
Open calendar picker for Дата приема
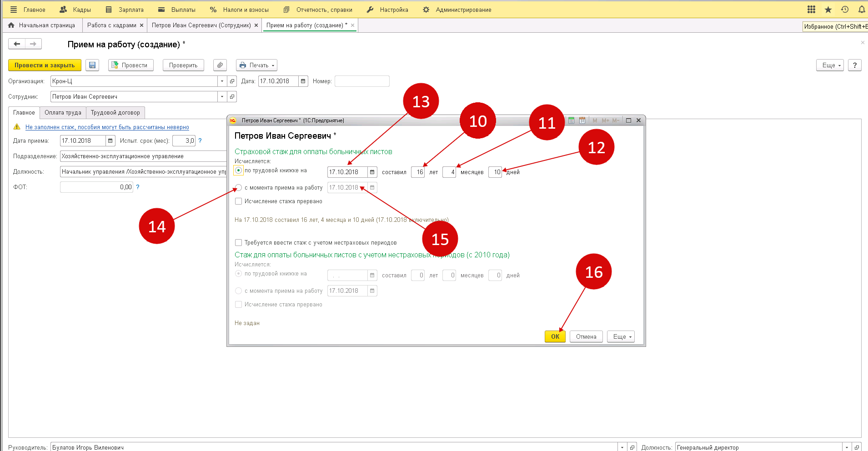[x=110, y=141]
